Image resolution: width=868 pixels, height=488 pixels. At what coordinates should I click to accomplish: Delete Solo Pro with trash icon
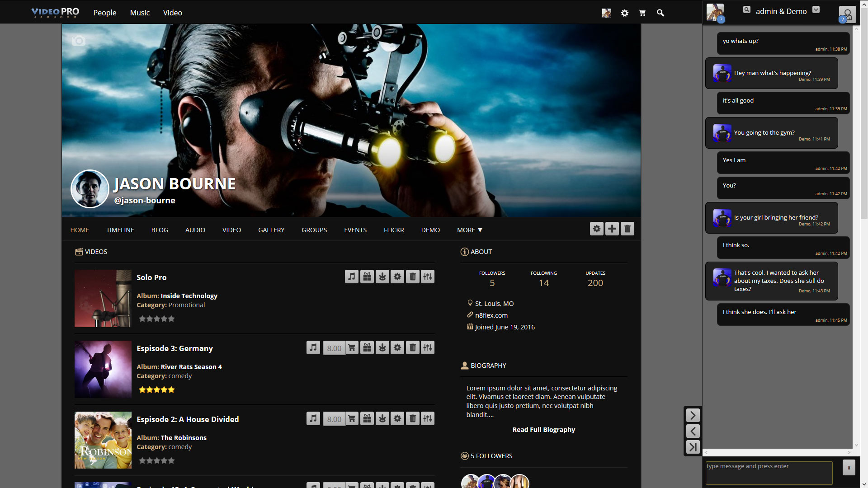(413, 277)
